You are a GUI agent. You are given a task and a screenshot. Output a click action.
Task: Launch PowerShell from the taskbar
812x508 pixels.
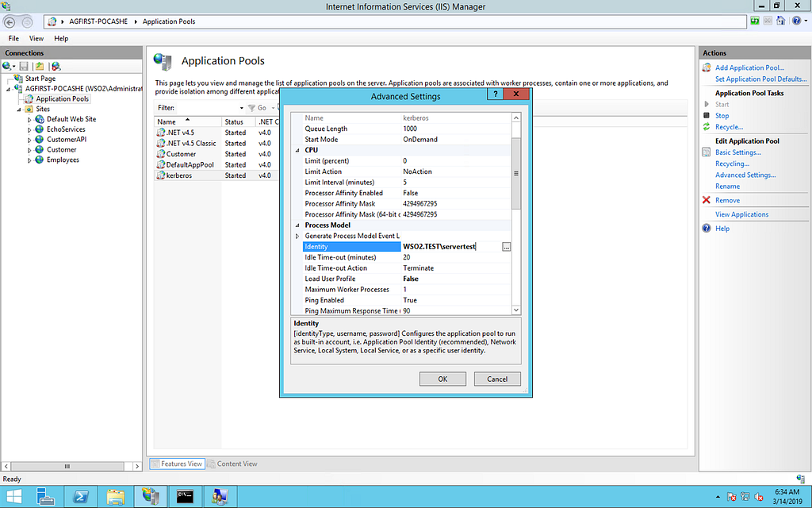[x=80, y=497]
